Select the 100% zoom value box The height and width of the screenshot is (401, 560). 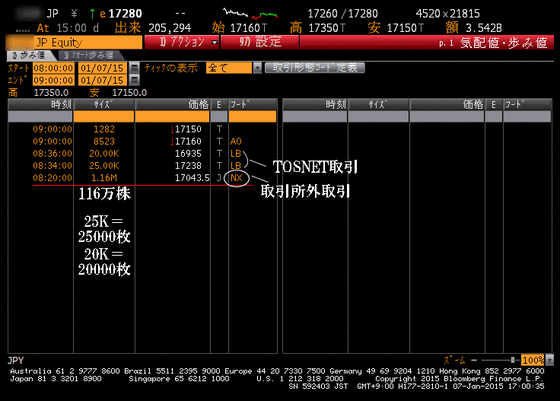point(533,360)
